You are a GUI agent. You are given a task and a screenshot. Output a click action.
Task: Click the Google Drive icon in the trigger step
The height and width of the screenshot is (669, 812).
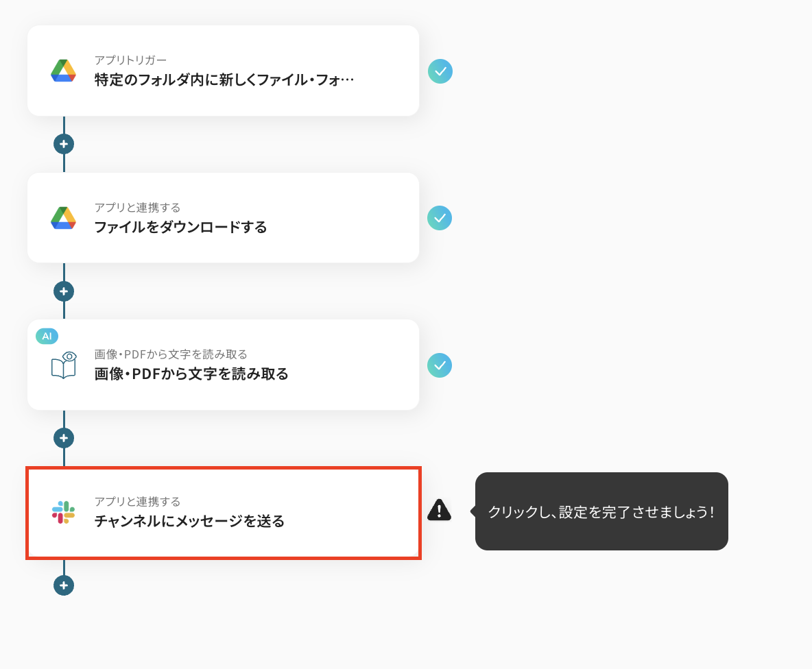(x=63, y=71)
